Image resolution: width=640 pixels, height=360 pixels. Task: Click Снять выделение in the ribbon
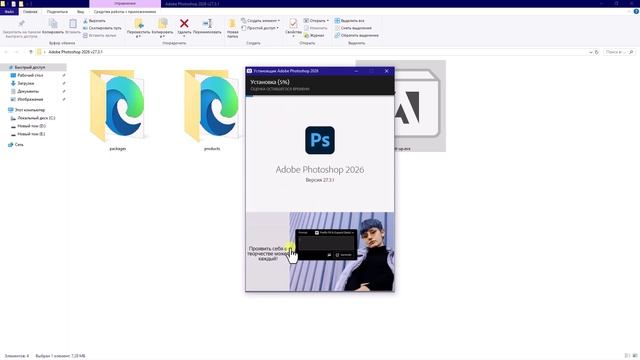tap(353, 28)
